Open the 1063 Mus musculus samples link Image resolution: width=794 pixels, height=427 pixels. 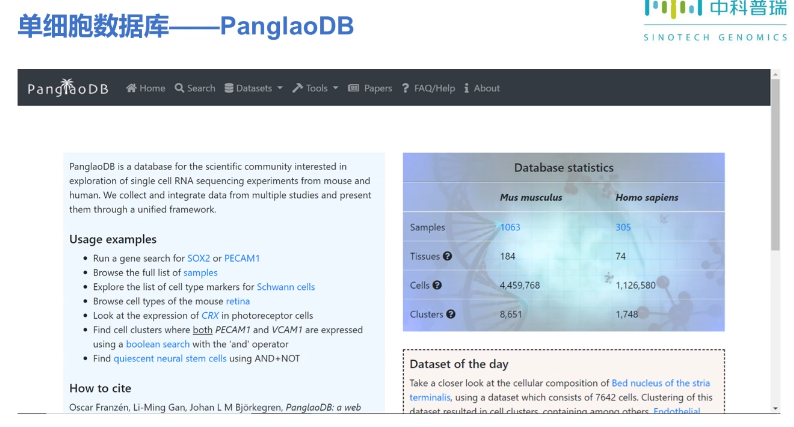pyautogui.click(x=510, y=227)
